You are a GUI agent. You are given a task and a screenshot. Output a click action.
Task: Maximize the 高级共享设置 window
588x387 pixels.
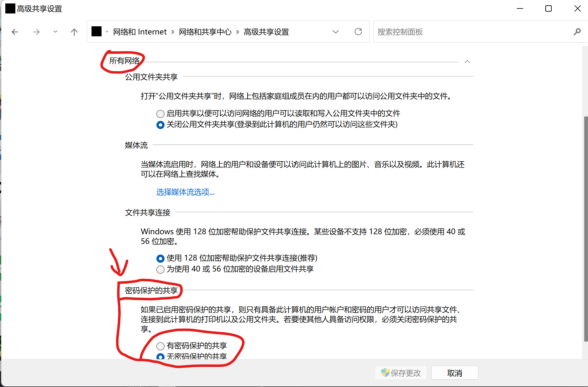click(x=549, y=8)
